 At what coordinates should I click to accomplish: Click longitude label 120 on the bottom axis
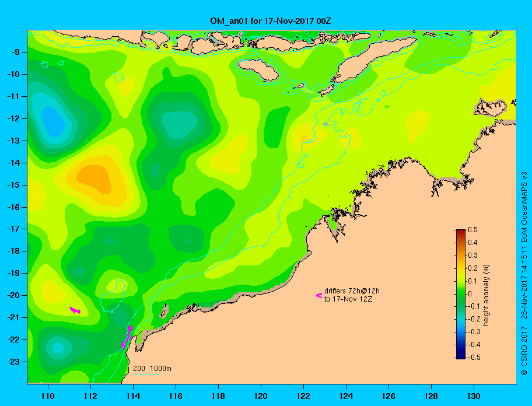[261, 396]
